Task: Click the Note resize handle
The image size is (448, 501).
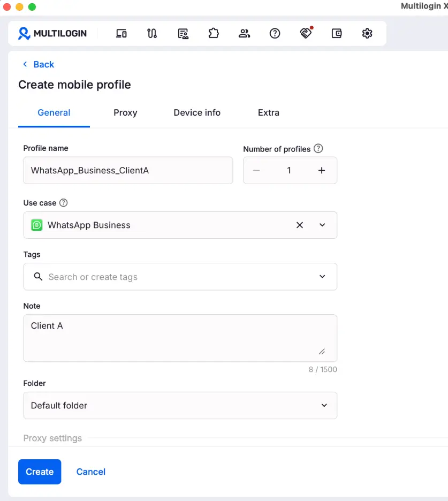Action: coord(322,352)
